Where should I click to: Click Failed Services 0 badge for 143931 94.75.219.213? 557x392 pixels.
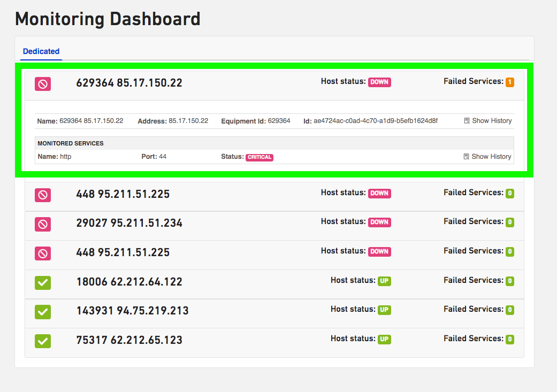[510, 310]
